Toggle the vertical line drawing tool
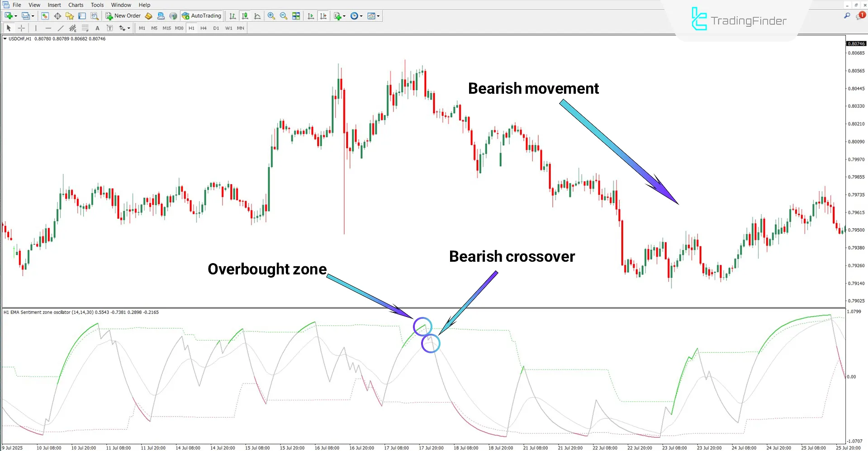The width and height of the screenshot is (868, 451). [36, 28]
